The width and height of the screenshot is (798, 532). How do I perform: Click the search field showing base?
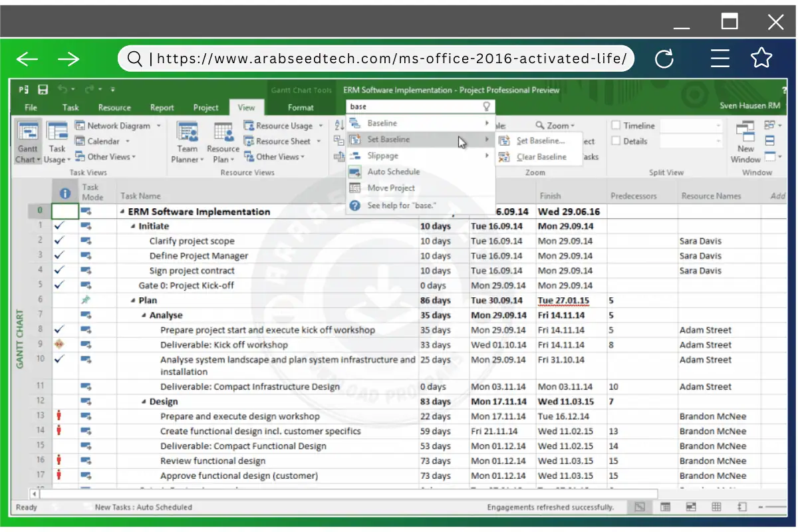click(x=412, y=106)
